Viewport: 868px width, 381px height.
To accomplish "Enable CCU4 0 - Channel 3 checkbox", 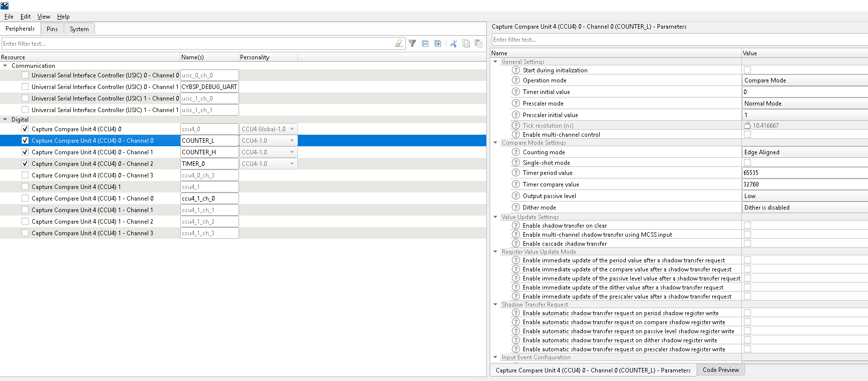I will [25, 175].
